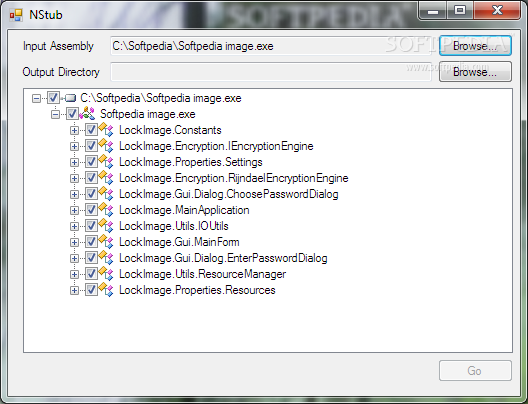
Task: Browse for the Input Assembly file
Action: point(475,46)
